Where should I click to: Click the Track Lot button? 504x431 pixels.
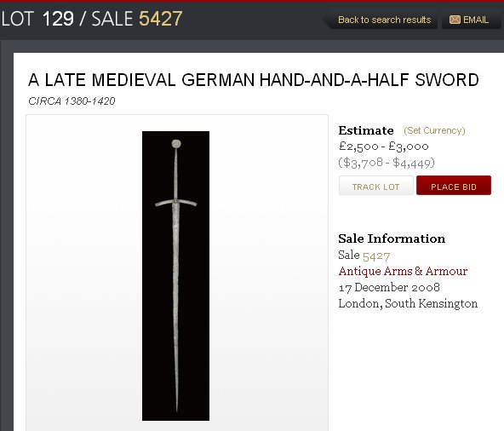(x=376, y=186)
